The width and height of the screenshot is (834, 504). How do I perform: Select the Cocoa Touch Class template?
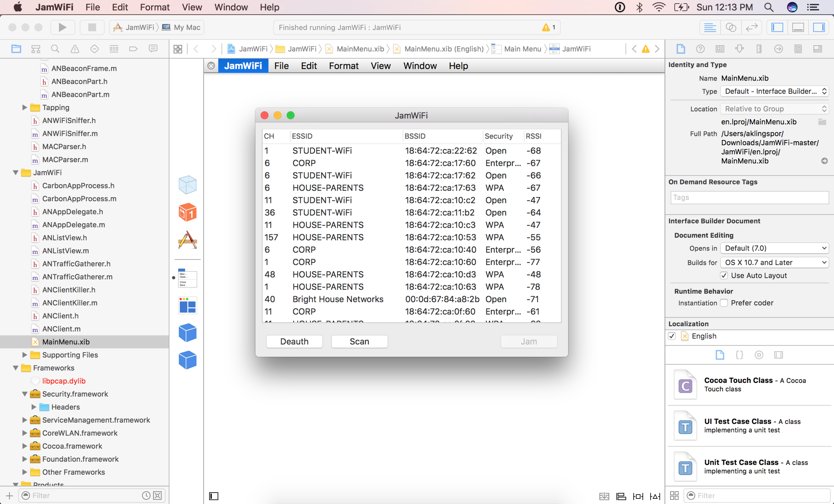click(749, 385)
